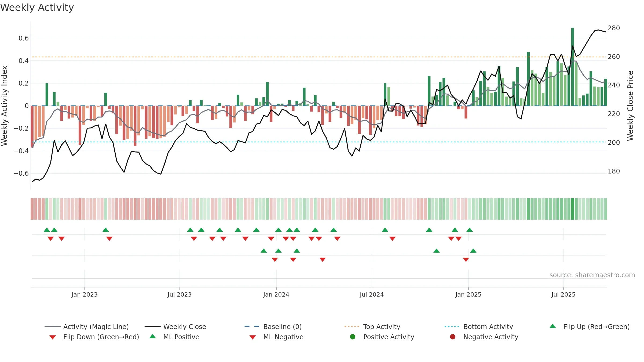Click the Jul 2023 x-axis label

(x=180, y=294)
